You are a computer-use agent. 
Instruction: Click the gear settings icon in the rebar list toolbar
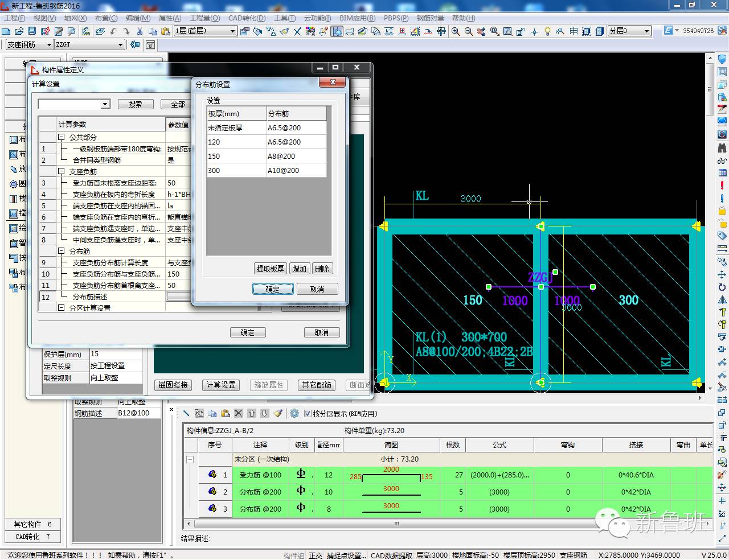(x=294, y=414)
